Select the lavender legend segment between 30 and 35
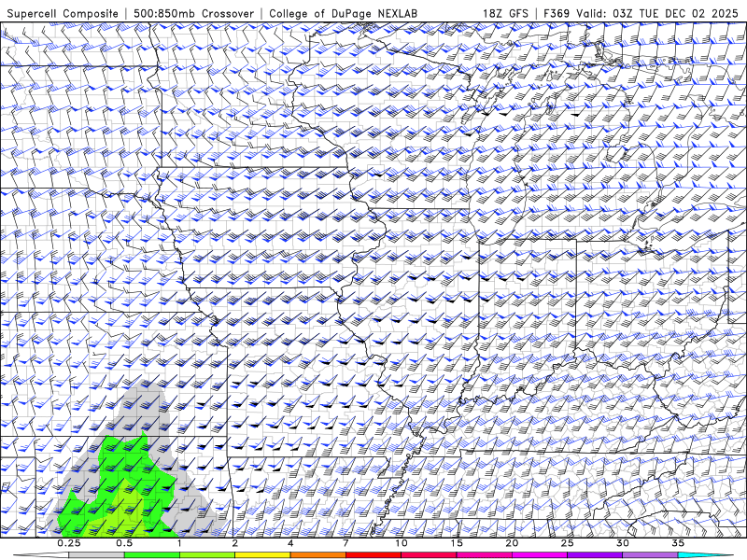Viewport: 747px width, 560px height. tap(650, 555)
